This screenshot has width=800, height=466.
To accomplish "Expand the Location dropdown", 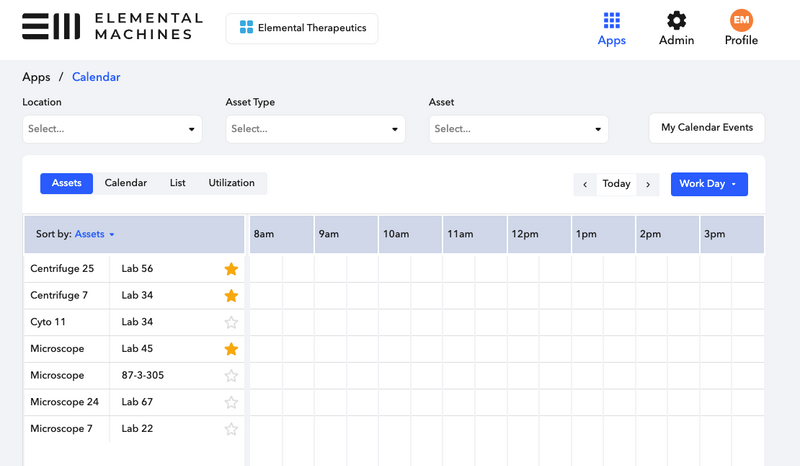I will [112, 129].
